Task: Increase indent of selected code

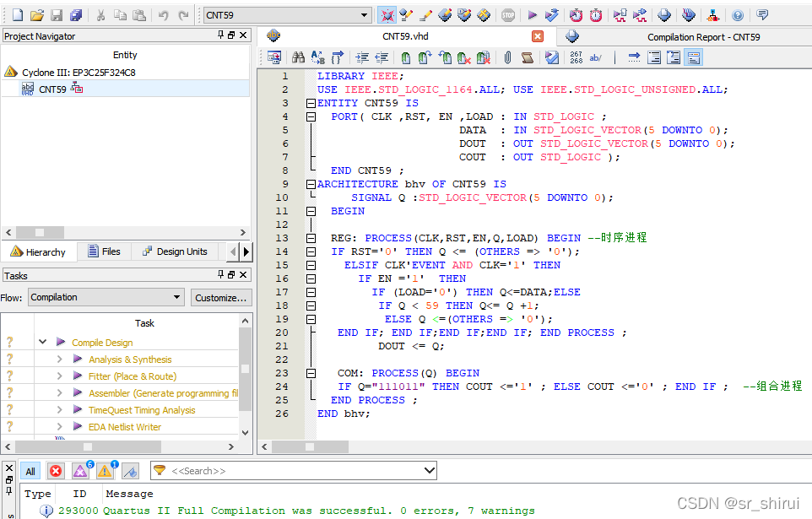Action: [362, 57]
